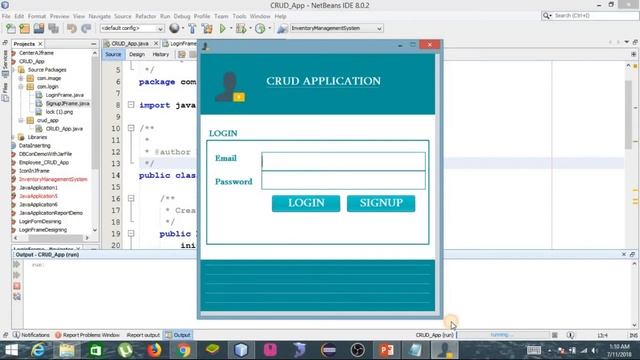Debug project toolbar icon
This screenshot has width=640, height=360.
pyautogui.click(x=241, y=28)
